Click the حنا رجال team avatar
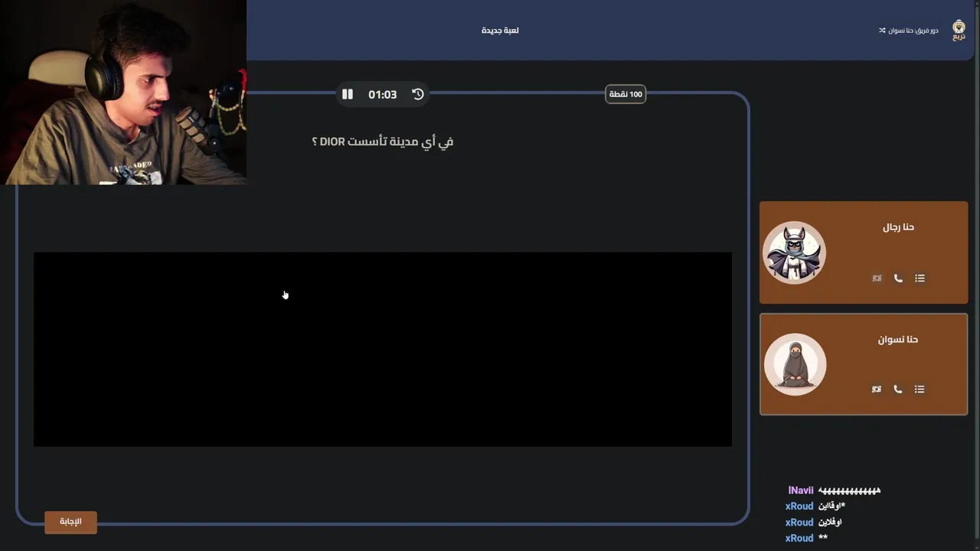980x551 pixels. (795, 253)
